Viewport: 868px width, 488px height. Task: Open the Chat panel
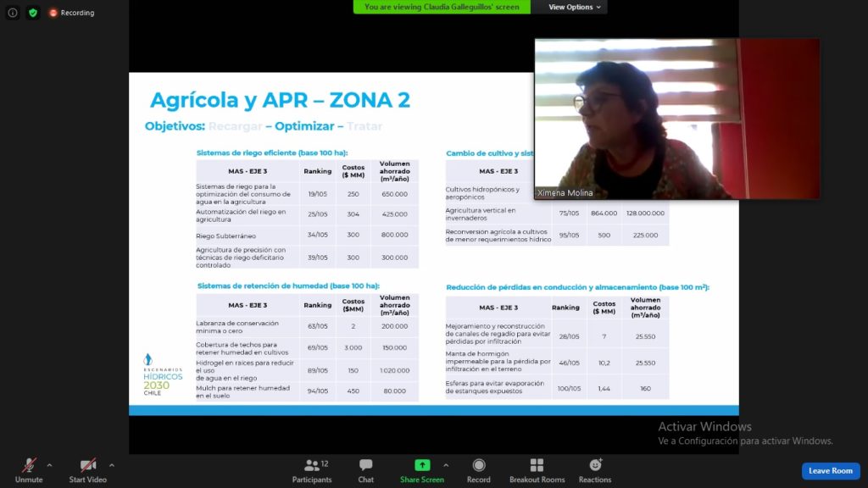point(365,466)
